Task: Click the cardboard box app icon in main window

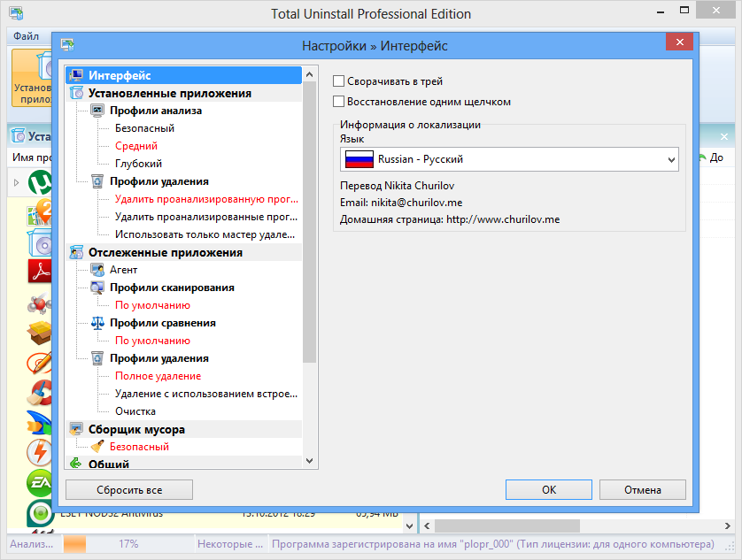Action: tap(40, 333)
